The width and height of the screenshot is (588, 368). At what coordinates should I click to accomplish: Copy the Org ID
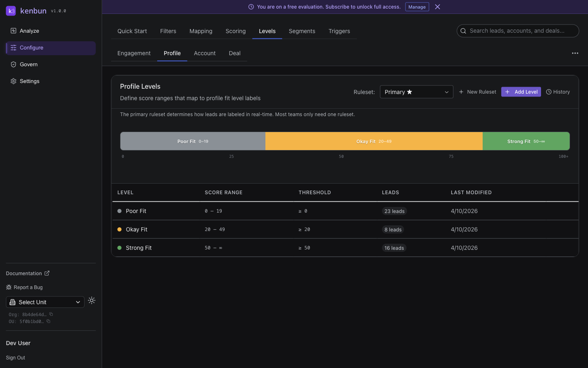51,314
